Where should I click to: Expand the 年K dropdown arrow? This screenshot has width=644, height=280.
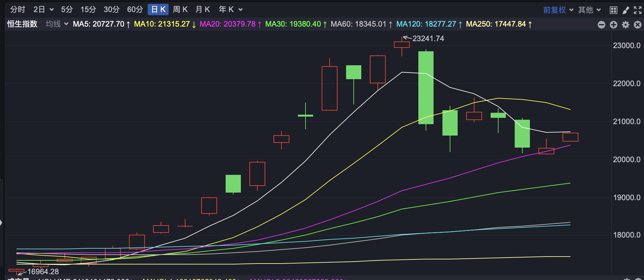point(241,10)
